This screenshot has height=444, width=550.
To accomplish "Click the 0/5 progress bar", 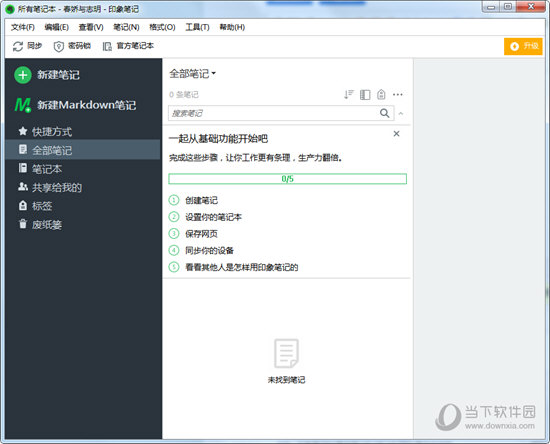I will [287, 179].
